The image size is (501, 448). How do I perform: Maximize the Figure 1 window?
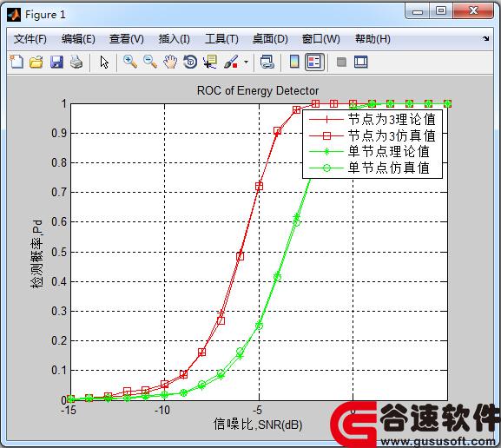tap(441, 11)
